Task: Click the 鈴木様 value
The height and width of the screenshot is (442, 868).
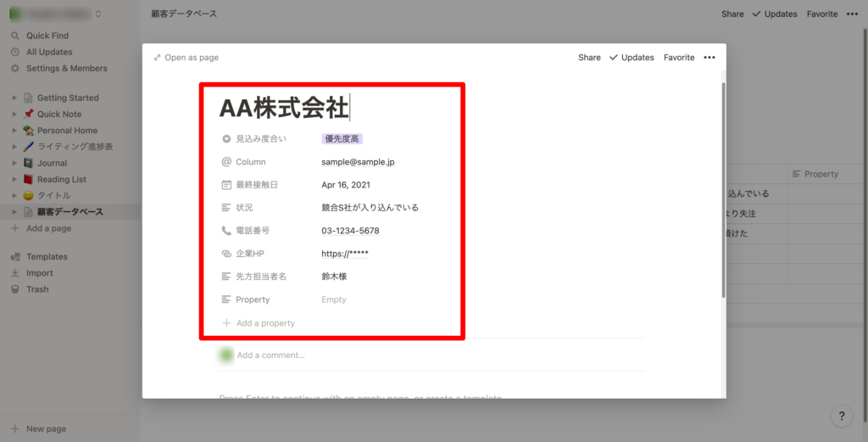Action: pos(334,277)
